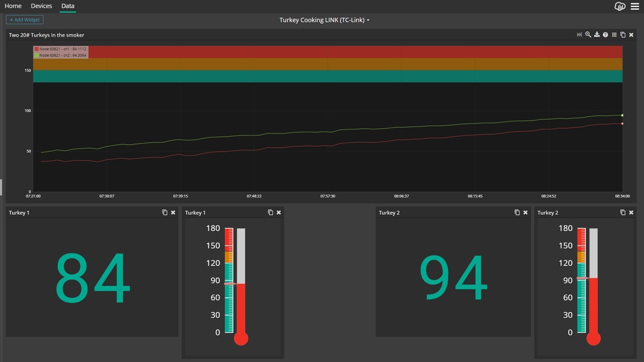
Task: Click the Turkey 1 thermometer 90 label
Action: [x=215, y=280]
